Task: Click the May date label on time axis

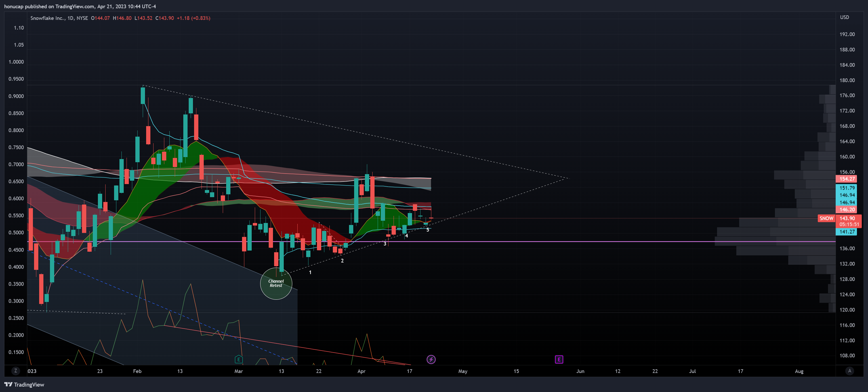Action: 463,371
